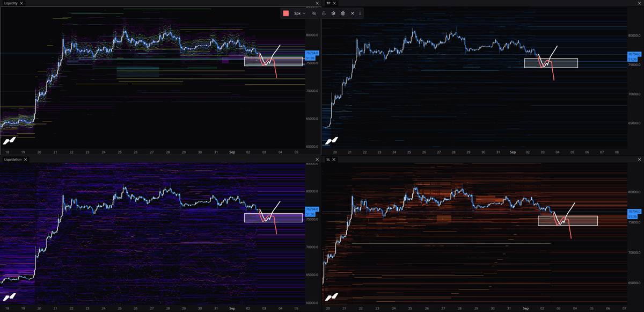Close the Liquidity tab
This screenshot has width=644, height=312.
click(21, 3)
